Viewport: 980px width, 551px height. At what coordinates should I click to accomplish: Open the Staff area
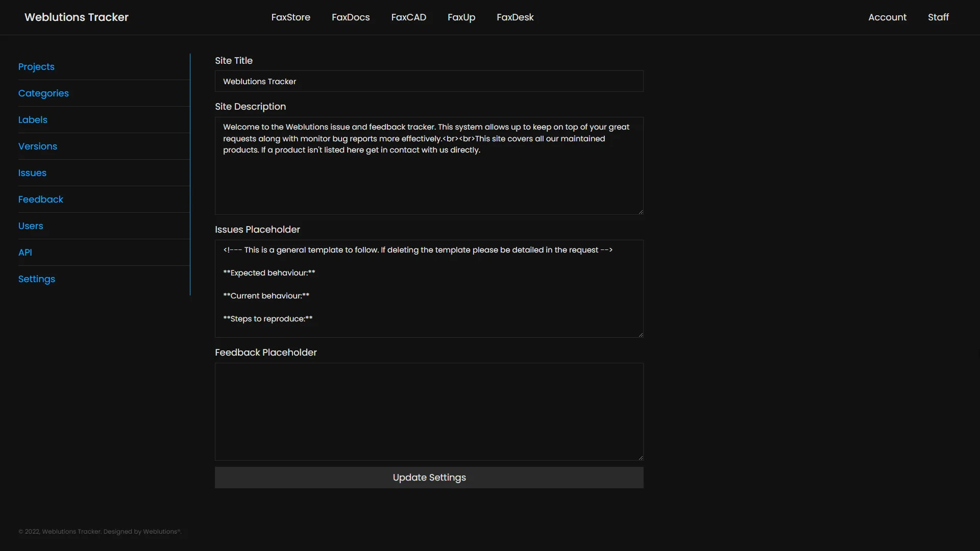pyautogui.click(x=939, y=17)
